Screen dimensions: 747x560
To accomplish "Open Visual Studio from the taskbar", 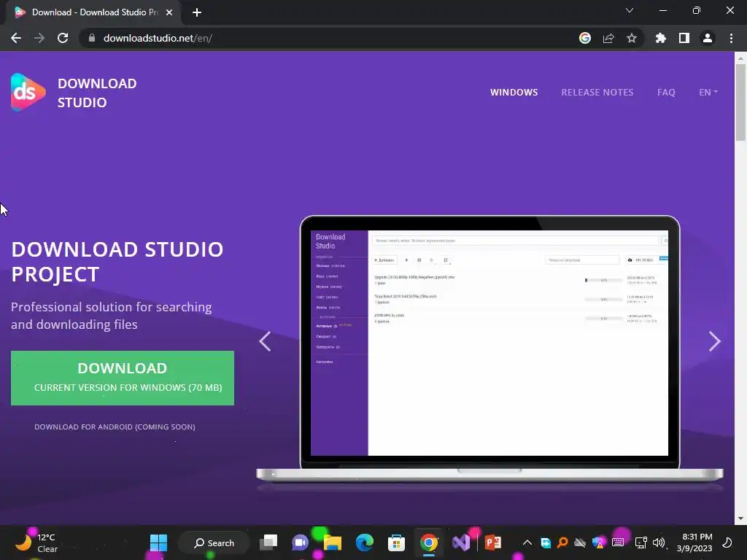I will (461, 542).
